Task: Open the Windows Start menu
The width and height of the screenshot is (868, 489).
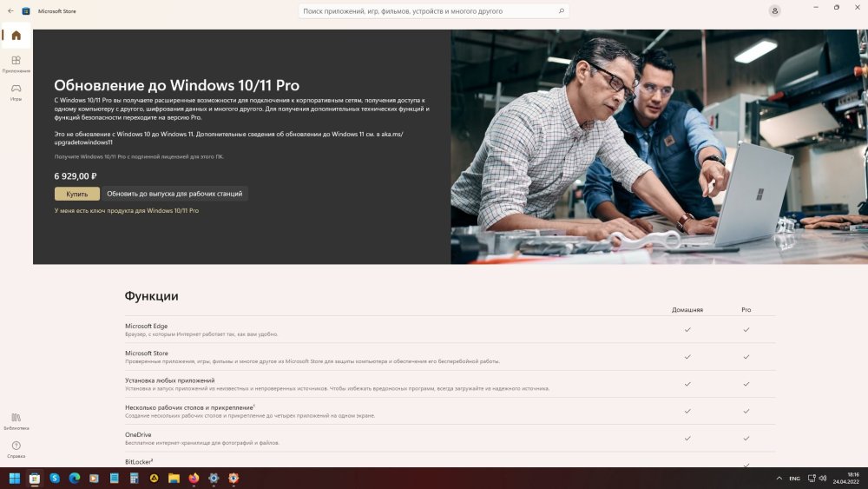Action: [15, 478]
